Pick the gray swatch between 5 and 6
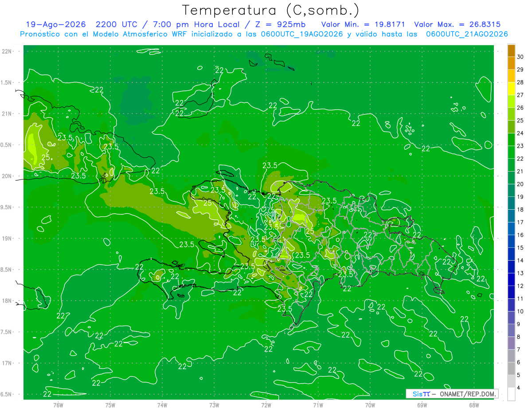This screenshot has height=411, width=532. pos(511,369)
